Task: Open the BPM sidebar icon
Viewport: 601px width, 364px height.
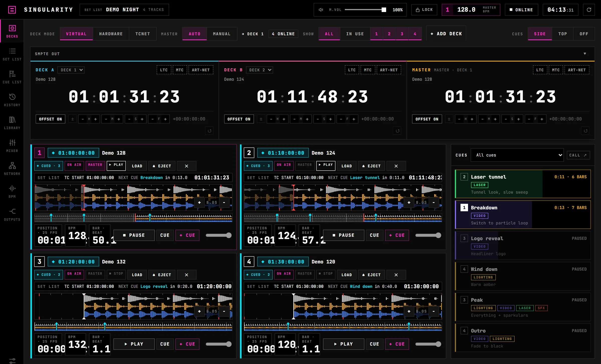Action: tap(12, 192)
